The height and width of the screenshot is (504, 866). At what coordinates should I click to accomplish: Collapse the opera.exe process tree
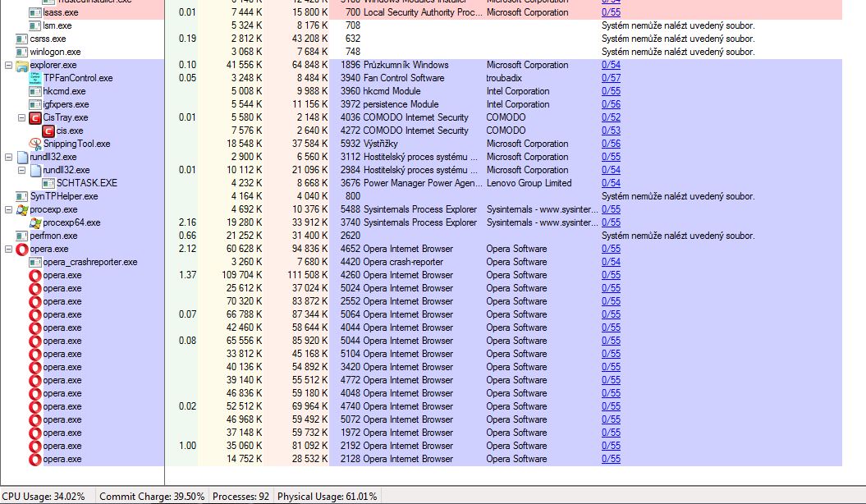tap(8, 249)
